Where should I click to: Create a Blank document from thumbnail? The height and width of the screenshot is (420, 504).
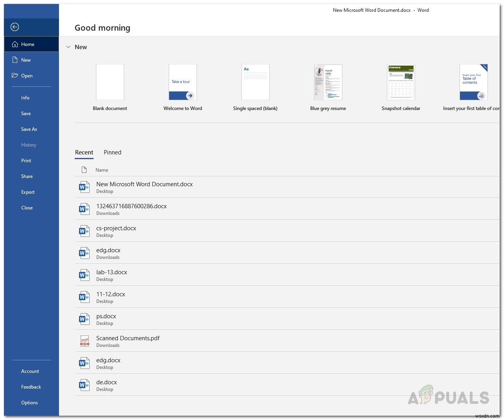(x=110, y=82)
